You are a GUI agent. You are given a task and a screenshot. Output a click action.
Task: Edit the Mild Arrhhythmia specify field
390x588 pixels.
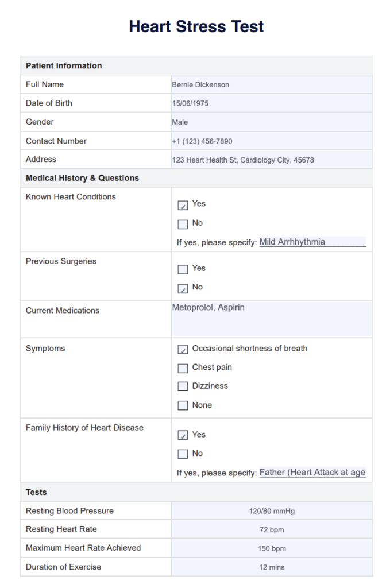[312, 242]
